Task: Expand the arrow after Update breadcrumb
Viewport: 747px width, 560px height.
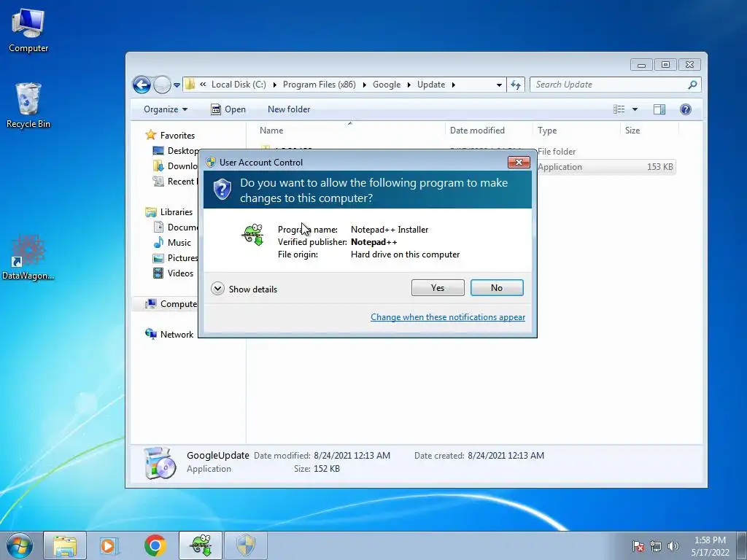Action: click(453, 85)
